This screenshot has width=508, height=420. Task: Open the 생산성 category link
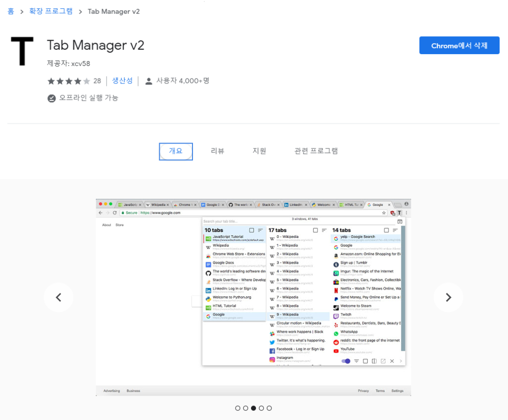123,80
